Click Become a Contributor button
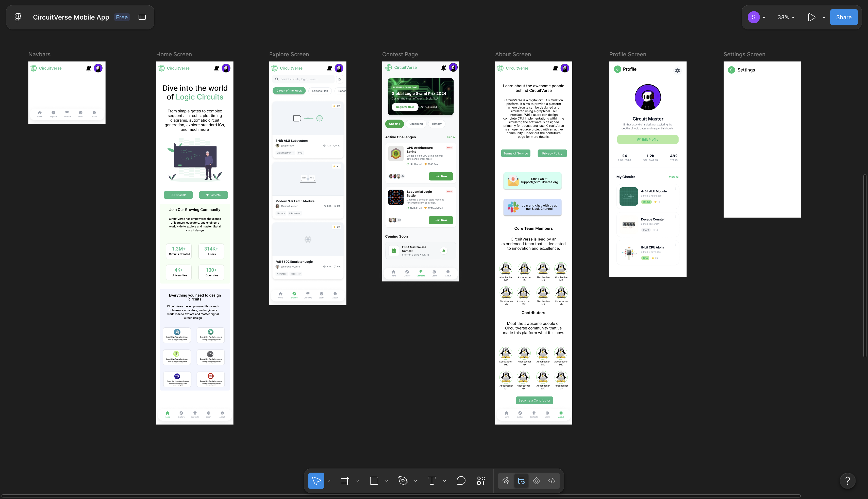The image size is (868, 499). (534, 400)
